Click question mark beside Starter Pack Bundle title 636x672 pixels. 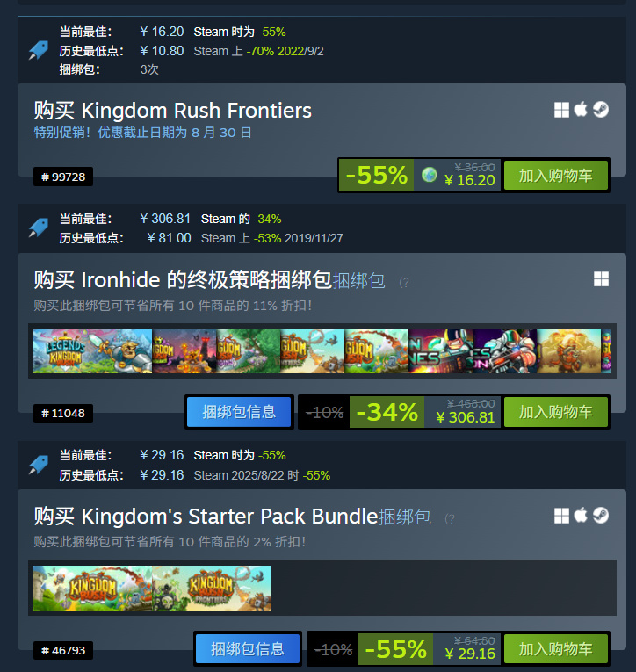tap(450, 519)
